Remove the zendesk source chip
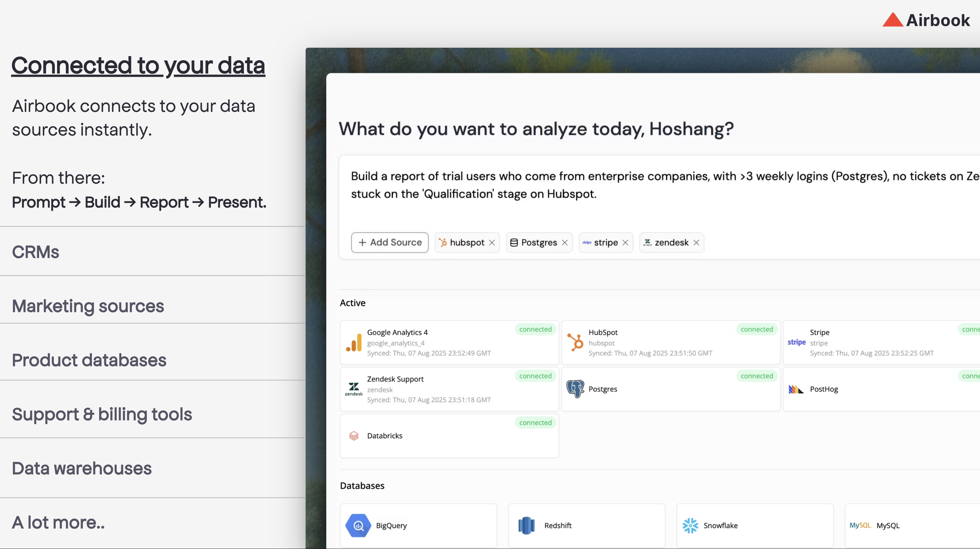Image resolution: width=980 pixels, height=549 pixels. 697,242
